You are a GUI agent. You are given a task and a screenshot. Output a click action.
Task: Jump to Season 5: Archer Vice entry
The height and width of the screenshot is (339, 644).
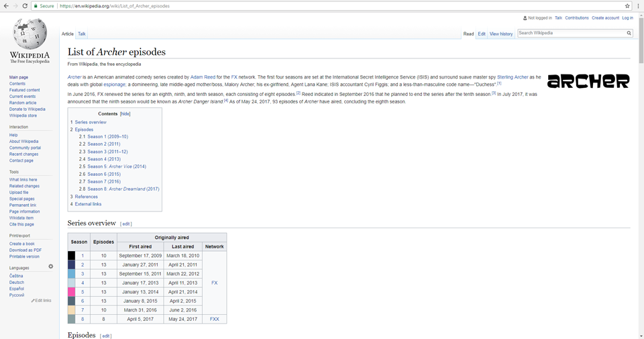(117, 166)
